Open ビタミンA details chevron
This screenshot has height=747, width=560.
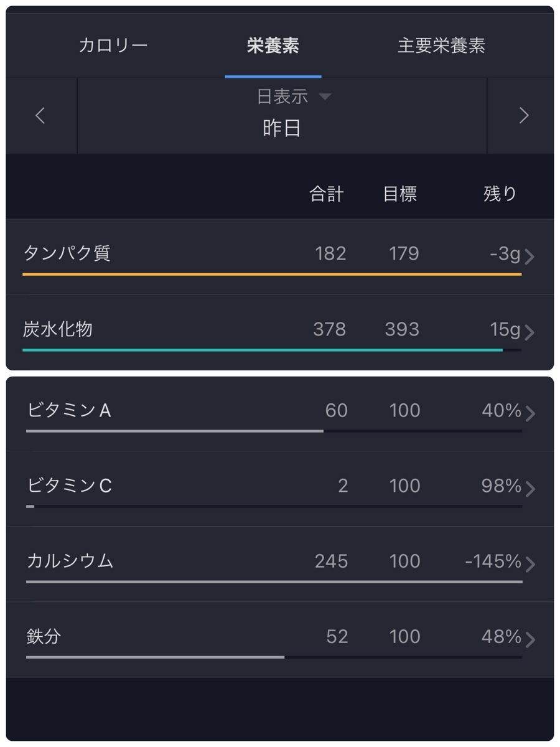click(530, 413)
